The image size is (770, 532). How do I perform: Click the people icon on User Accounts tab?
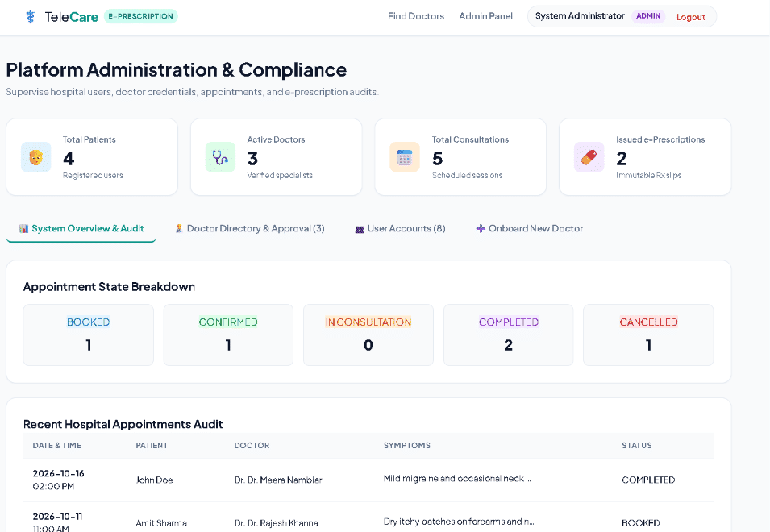pos(360,229)
